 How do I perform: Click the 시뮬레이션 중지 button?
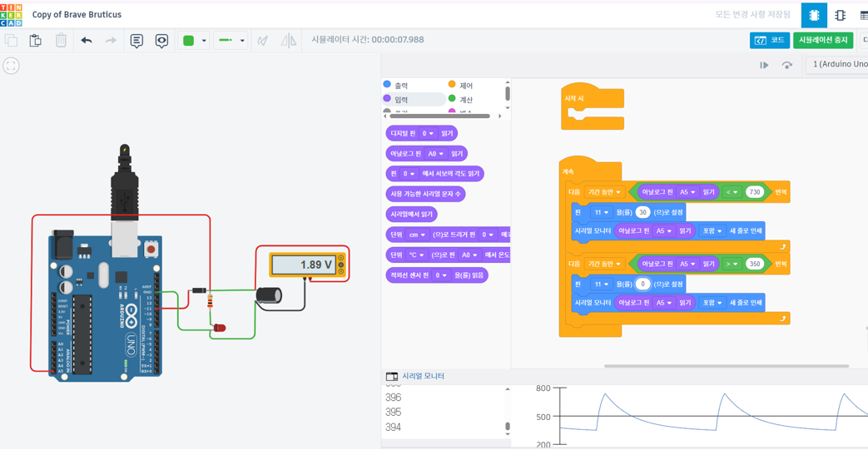pos(822,40)
